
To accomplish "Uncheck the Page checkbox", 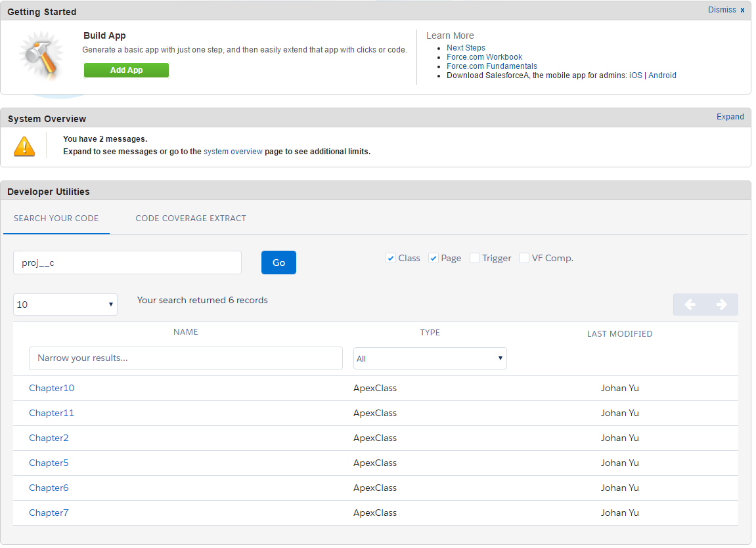I will coord(434,259).
